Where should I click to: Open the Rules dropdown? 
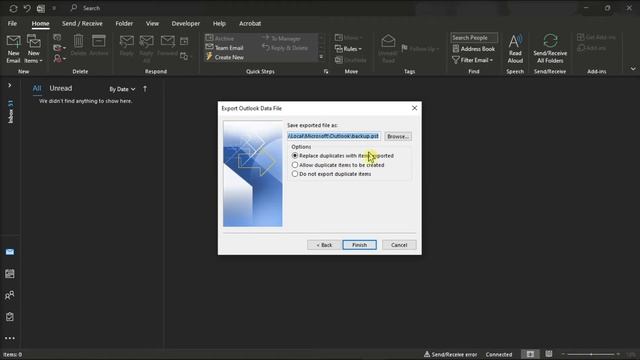348,49
